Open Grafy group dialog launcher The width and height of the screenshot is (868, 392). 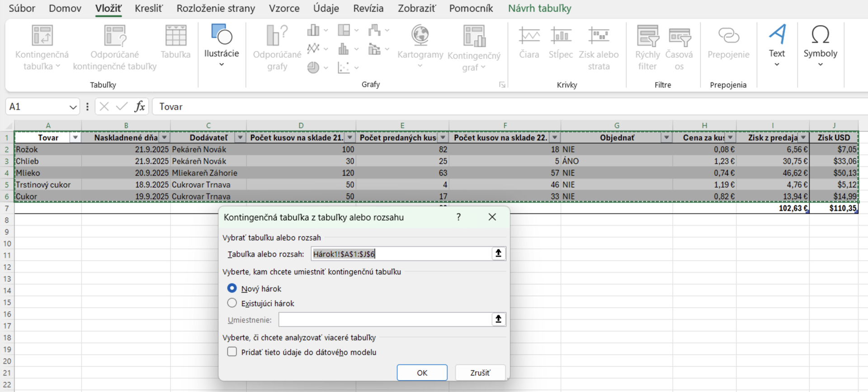(x=502, y=85)
